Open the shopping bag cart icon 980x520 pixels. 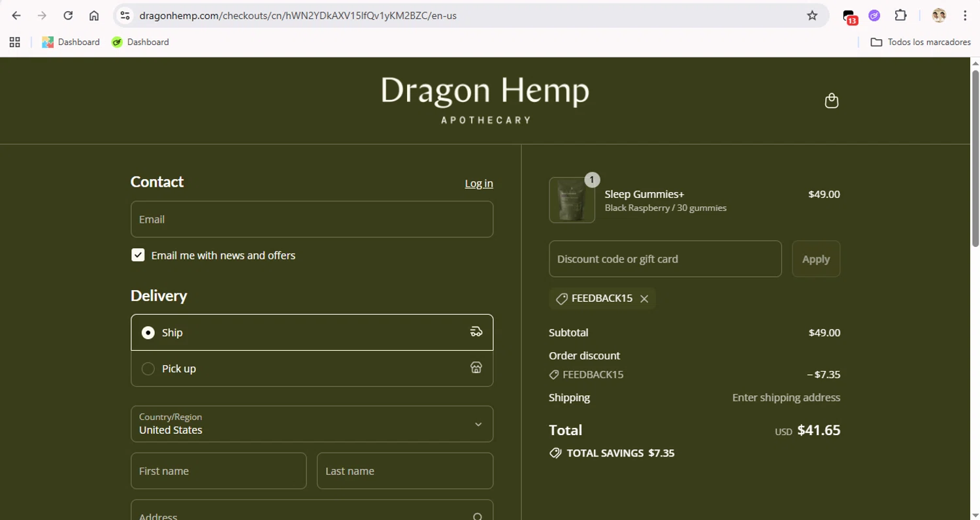(831, 101)
